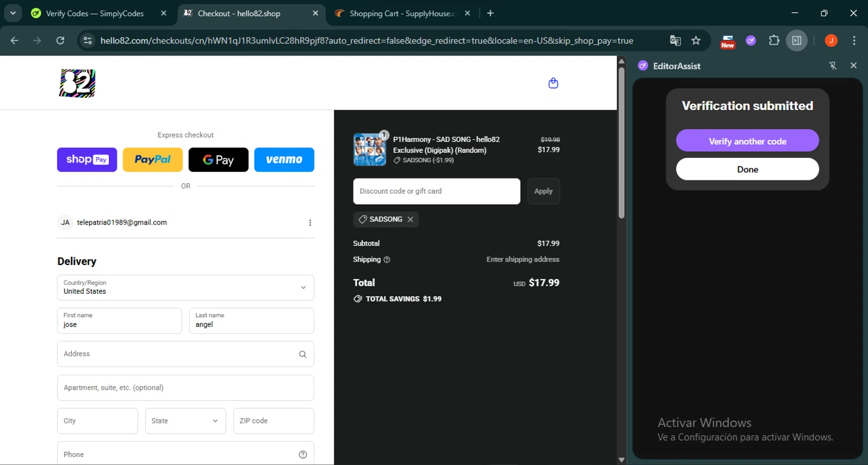This screenshot has height=465, width=868.
Task: Click the address search magnifier icon
Action: (x=303, y=354)
